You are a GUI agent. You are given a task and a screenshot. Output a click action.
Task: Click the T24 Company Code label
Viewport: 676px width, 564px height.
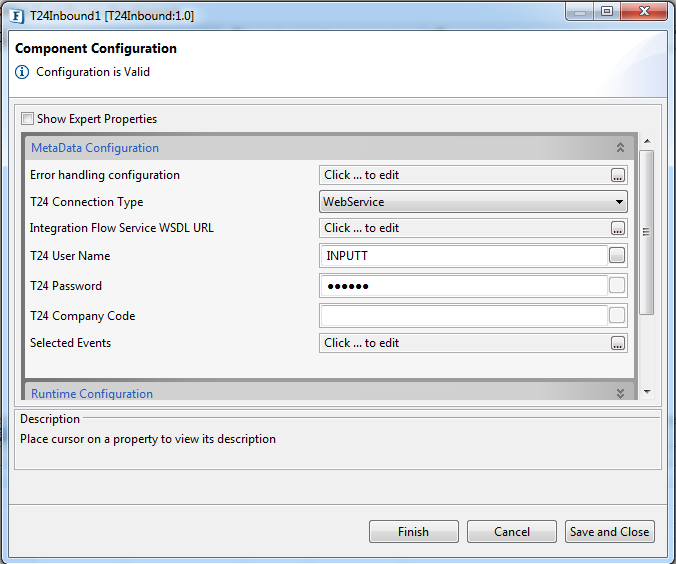click(83, 316)
